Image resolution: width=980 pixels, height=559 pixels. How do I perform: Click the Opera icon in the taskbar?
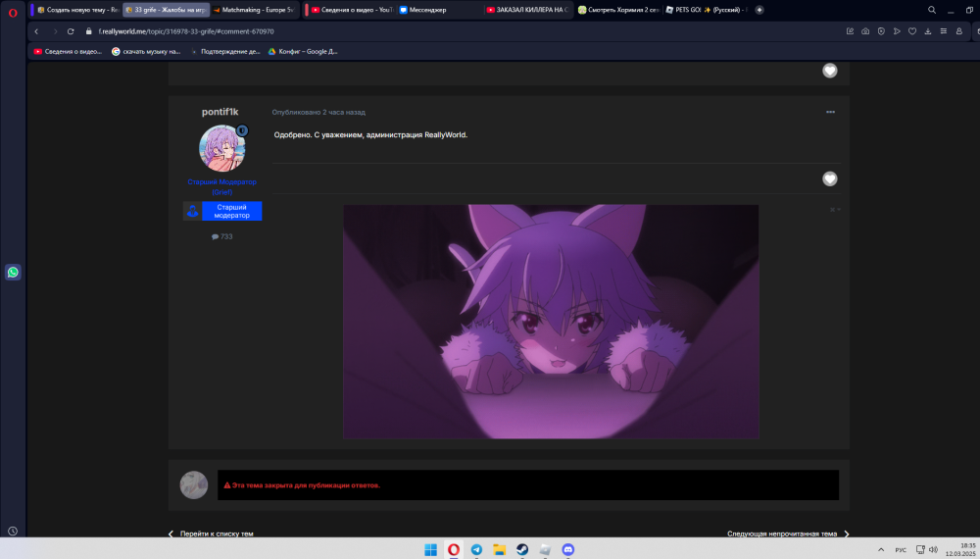454,549
